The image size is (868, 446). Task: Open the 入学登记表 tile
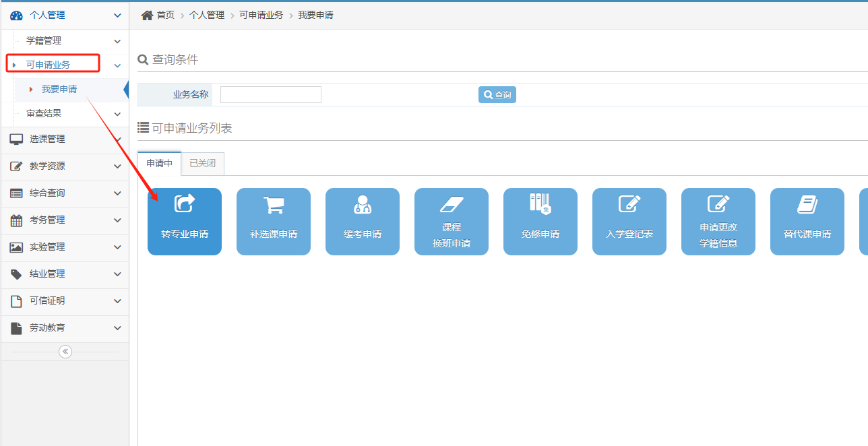629,222
